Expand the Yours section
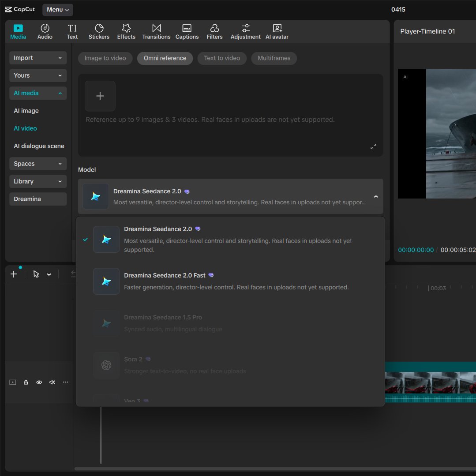Viewport: 476px width, 476px height. coord(38,75)
